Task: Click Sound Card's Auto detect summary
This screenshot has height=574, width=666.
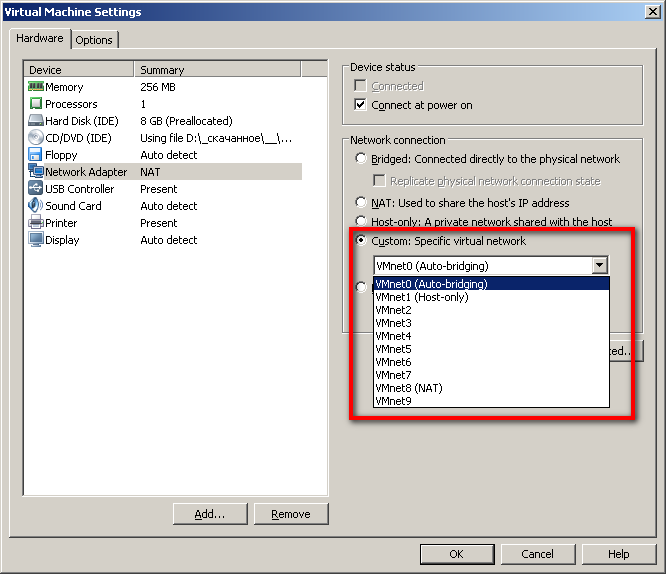Action: point(169,206)
